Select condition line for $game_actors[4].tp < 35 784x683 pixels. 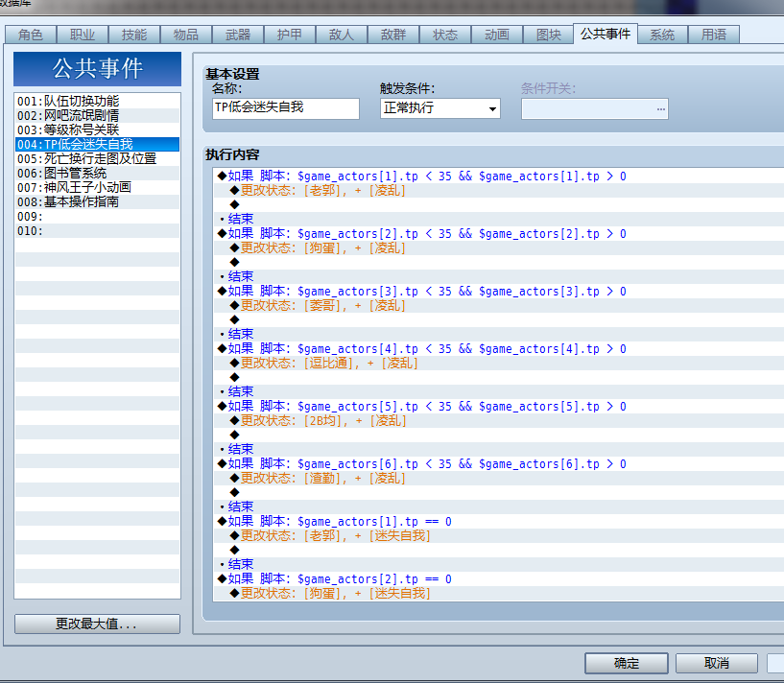[x=498, y=348]
